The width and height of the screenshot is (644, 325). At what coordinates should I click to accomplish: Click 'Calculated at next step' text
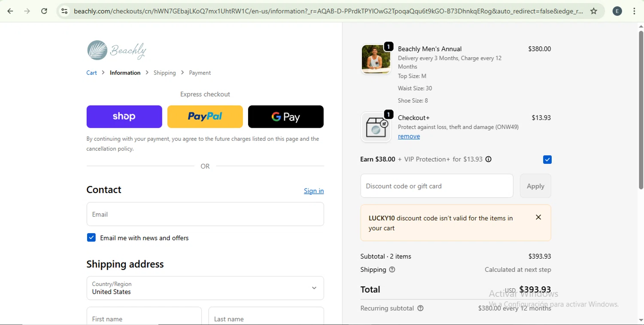[518, 270]
